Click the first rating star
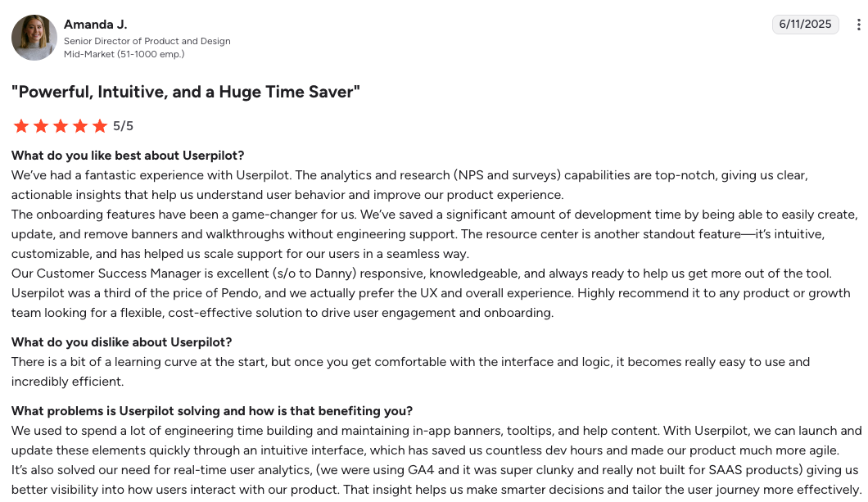Screen dimensions: 868x502 click(x=20, y=126)
